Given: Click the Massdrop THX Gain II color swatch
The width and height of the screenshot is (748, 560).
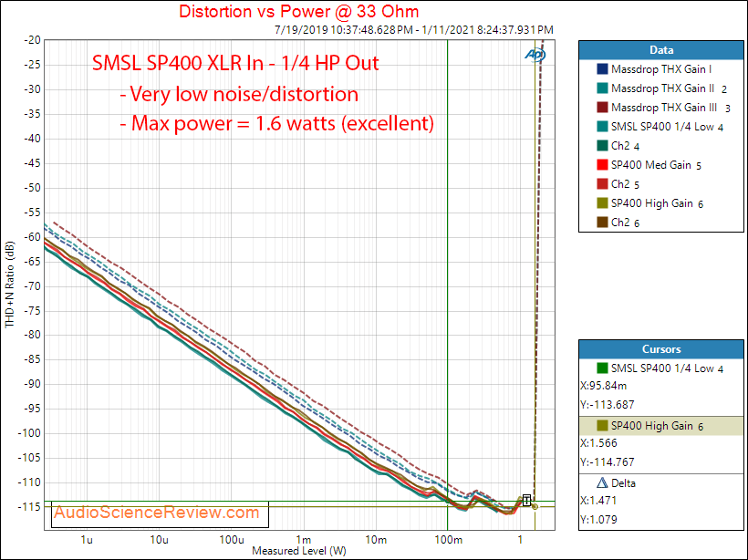Looking at the screenshot, I should click(602, 88).
